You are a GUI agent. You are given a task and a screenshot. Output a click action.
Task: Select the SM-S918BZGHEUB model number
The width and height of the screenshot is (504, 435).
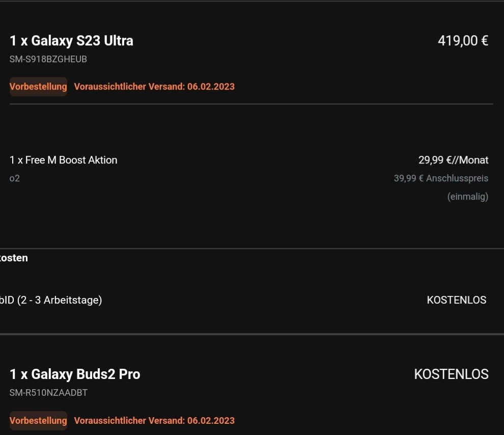coord(48,59)
